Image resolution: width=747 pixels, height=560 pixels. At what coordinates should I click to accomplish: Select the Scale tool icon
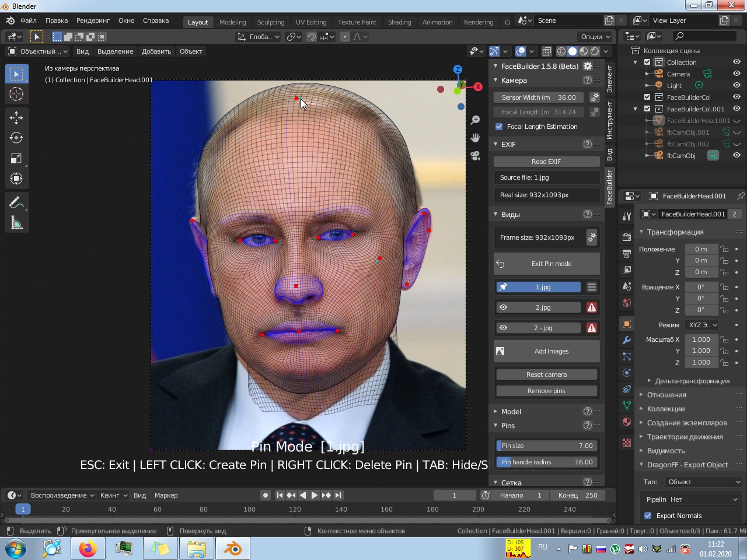click(x=16, y=159)
